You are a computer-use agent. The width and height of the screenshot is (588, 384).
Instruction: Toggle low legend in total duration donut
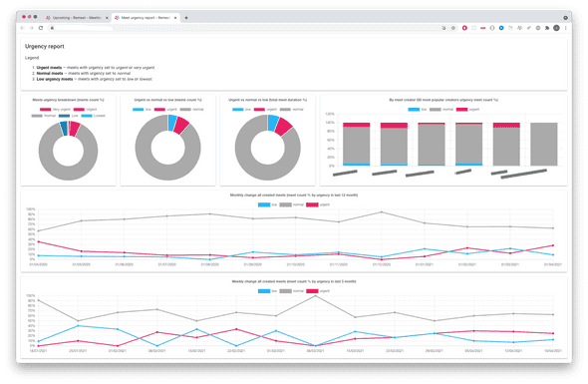(x=241, y=110)
